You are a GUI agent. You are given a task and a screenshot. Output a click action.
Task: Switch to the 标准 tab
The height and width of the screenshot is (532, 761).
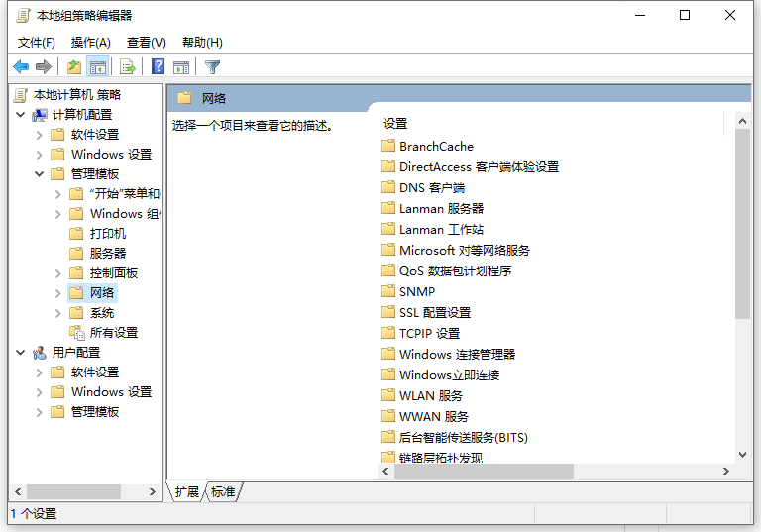pyautogui.click(x=223, y=491)
